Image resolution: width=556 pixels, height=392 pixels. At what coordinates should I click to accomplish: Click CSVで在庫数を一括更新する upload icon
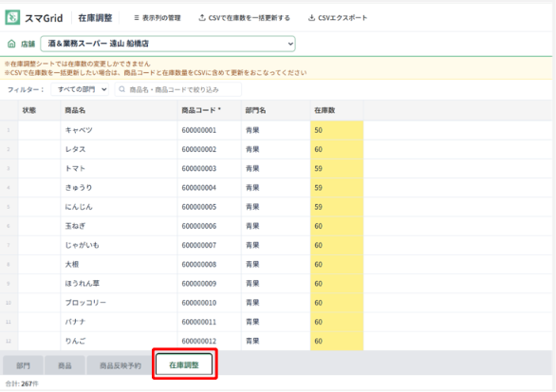coord(202,17)
